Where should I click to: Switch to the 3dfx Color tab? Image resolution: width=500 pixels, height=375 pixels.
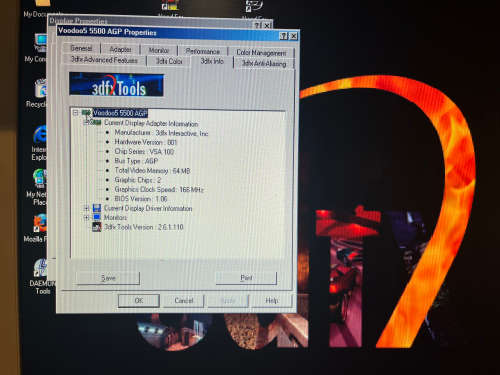[x=169, y=61]
